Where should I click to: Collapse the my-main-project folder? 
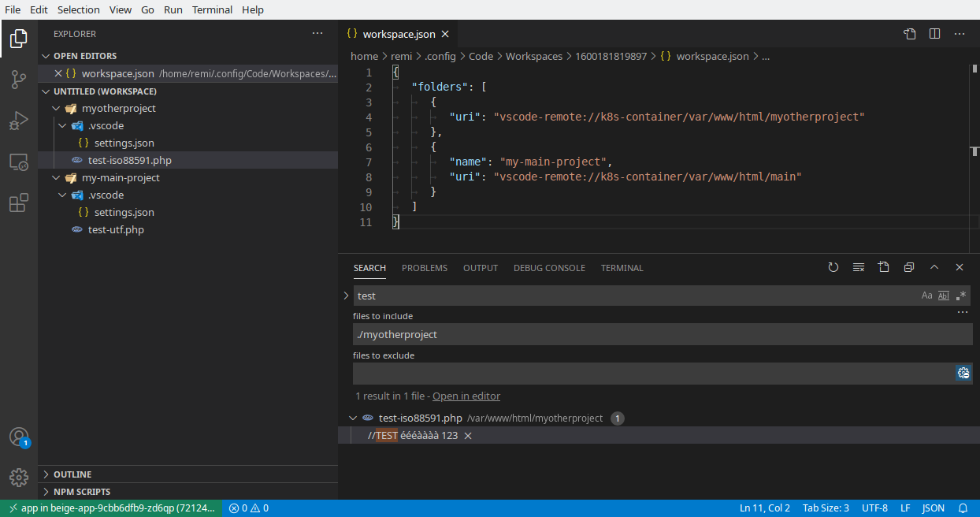[56, 178]
